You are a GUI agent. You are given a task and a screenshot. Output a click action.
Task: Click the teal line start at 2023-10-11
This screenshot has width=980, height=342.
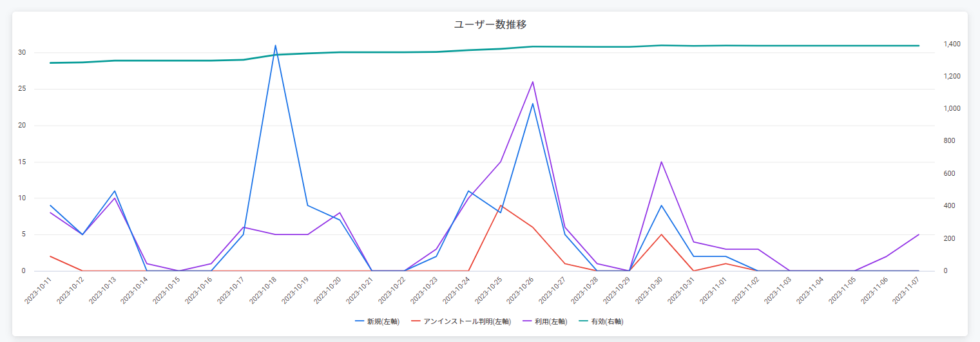click(50, 63)
